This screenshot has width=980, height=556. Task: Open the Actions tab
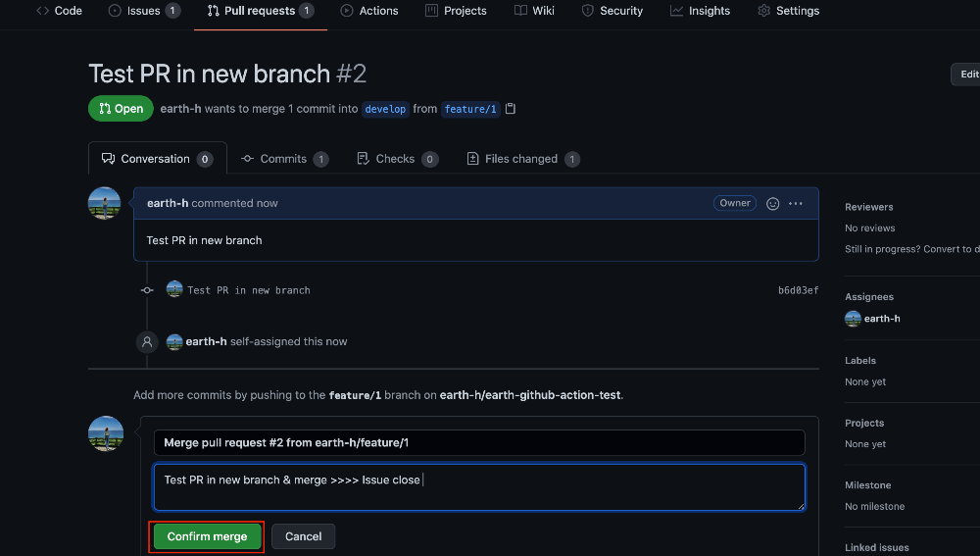point(369,11)
